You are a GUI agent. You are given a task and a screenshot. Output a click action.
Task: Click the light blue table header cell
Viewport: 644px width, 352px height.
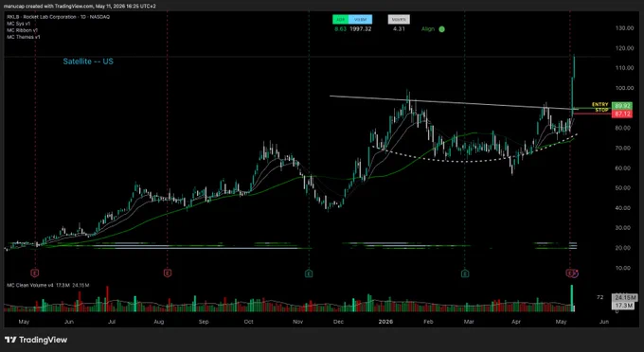point(360,19)
